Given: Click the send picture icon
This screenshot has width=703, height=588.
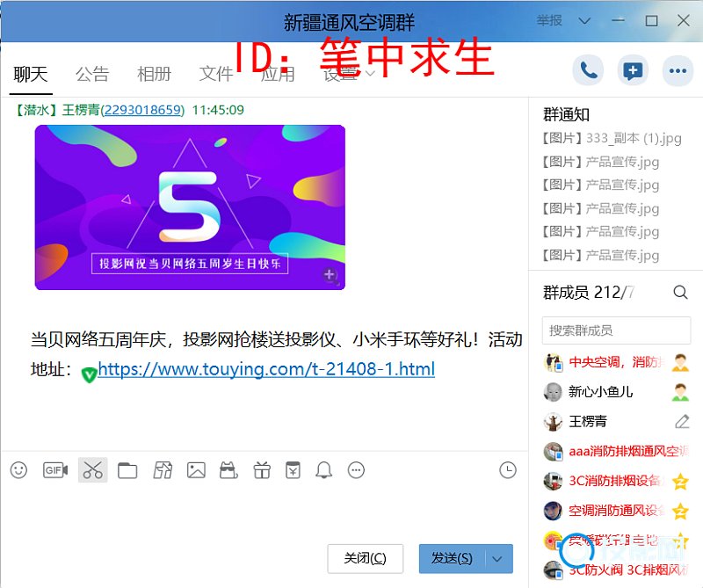Looking at the screenshot, I should pos(196,471).
